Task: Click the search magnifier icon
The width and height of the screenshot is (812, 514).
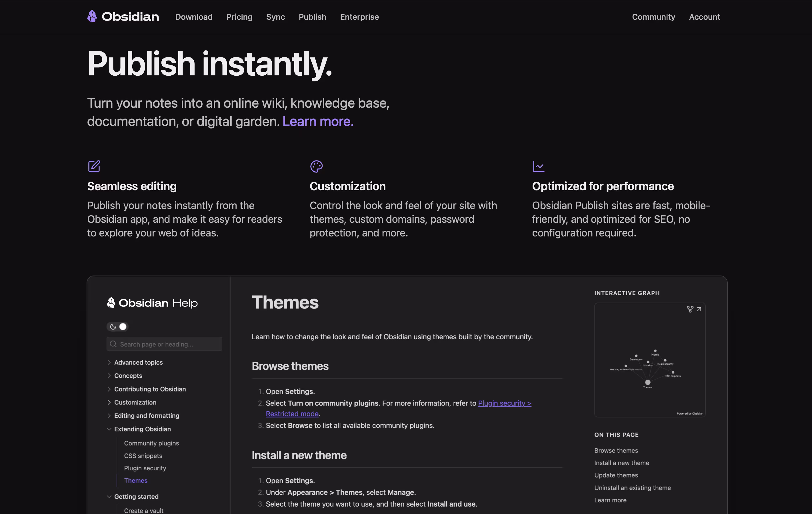Action: [x=113, y=344]
